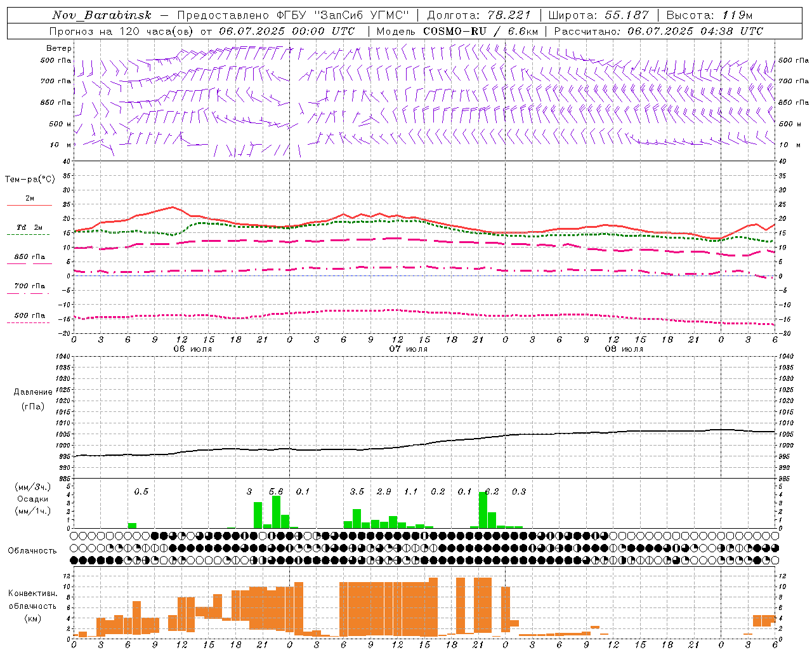Screen dimensions: 812x650
Task: Click the precipitation total 3.5
Action: (357, 491)
